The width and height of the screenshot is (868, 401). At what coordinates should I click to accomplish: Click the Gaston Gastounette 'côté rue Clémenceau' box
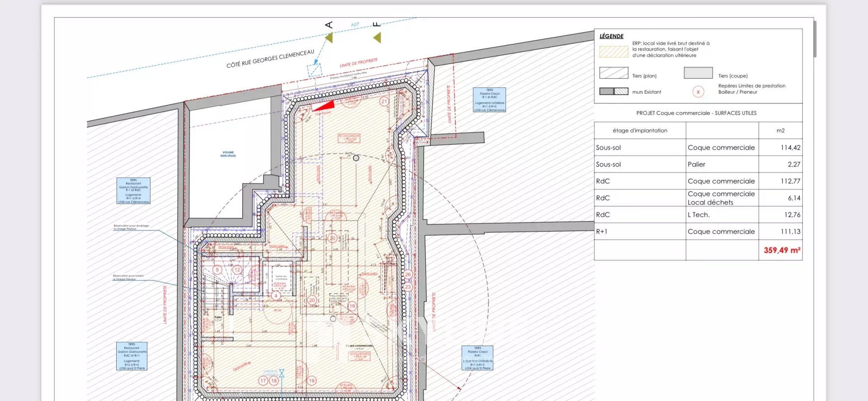pos(133,191)
